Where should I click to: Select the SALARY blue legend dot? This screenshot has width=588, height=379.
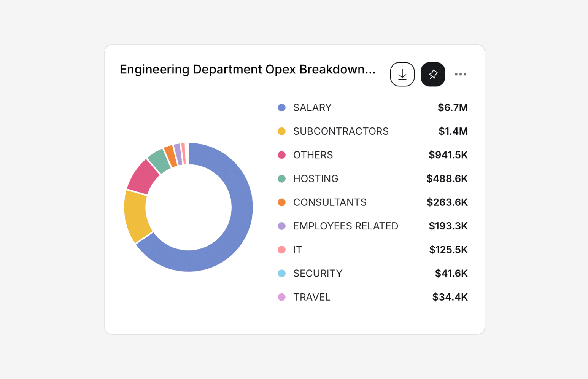[x=282, y=108]
